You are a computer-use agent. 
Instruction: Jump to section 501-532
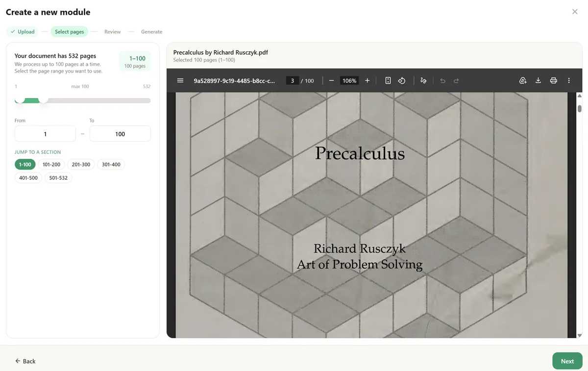[58, 178]
